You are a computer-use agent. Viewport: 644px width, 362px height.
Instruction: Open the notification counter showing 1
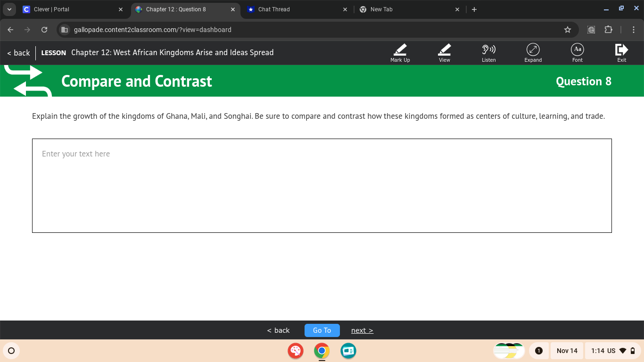tap(538, 351)
